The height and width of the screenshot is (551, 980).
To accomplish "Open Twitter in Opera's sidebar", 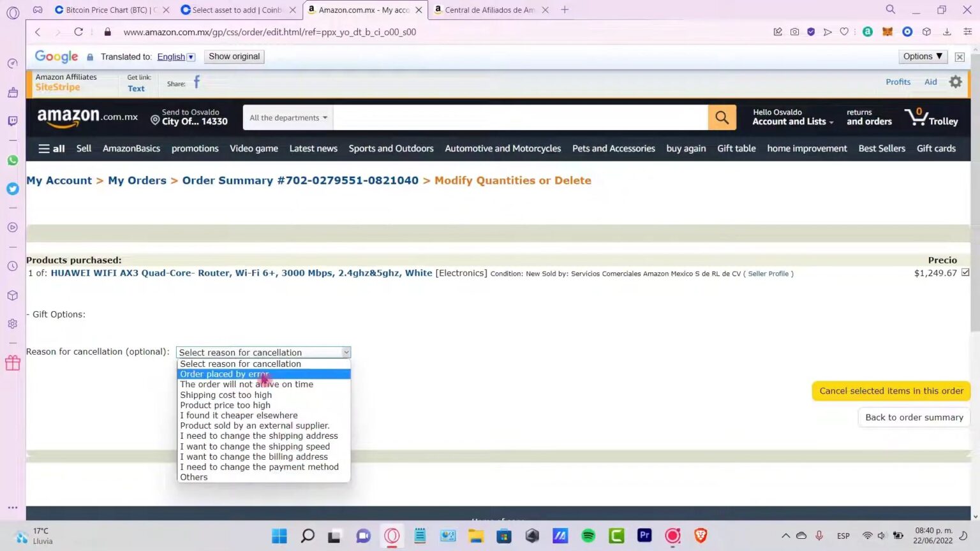I will [13, 189].
